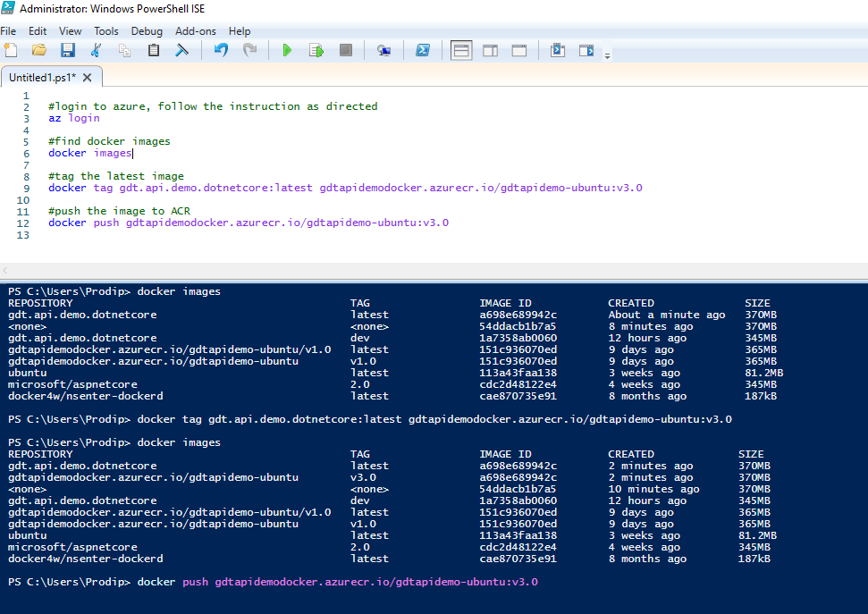Click '187kB' size in second listing
This screenshot has width=868, height=614.
click(x=754, y=559)
